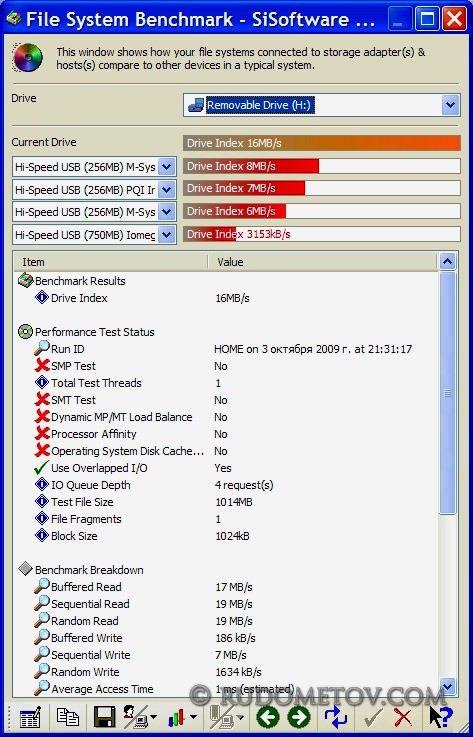
Task: Click the value 186 kB/s for Buffered Write
Action: click(x=235, y=638)
